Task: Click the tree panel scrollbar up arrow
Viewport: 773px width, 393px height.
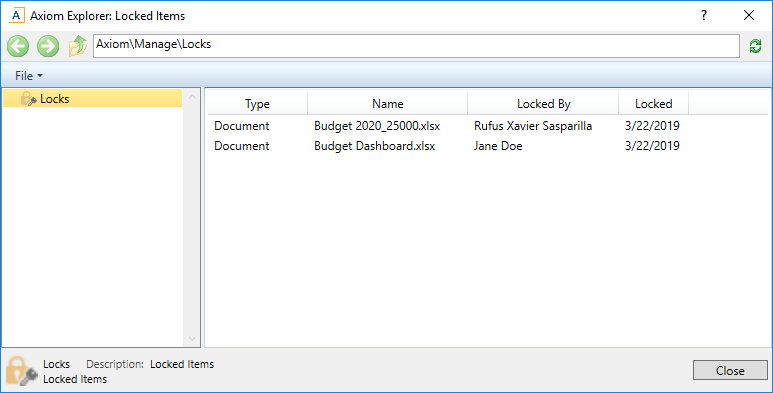Action: 192,97
